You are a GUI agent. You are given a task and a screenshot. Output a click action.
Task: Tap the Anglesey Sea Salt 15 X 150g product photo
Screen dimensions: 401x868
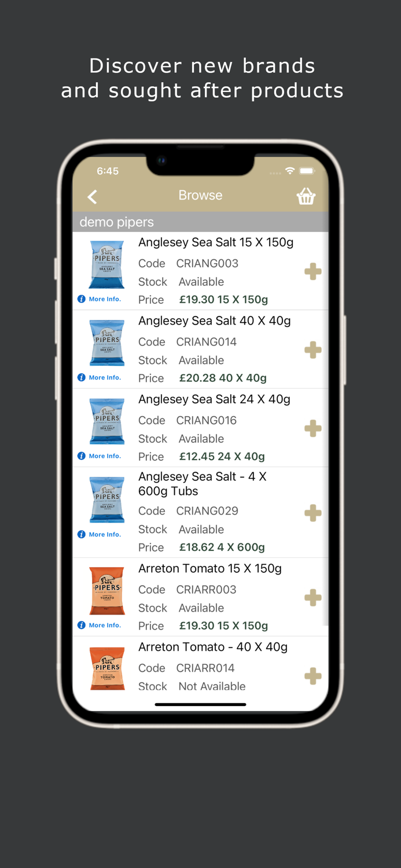[106, 264]
